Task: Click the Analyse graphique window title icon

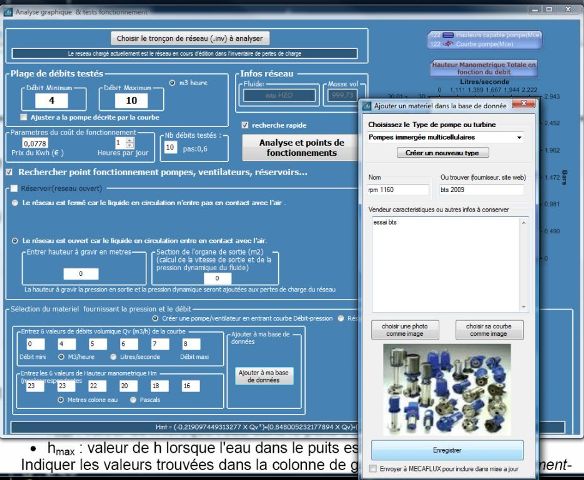Action: [x=8, y=12]
